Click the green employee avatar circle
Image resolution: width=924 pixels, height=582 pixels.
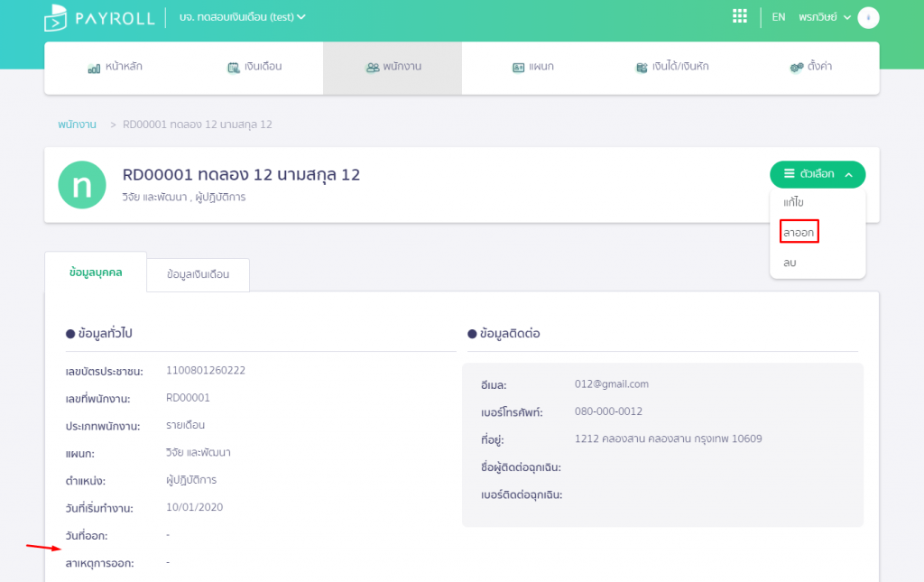82,185
